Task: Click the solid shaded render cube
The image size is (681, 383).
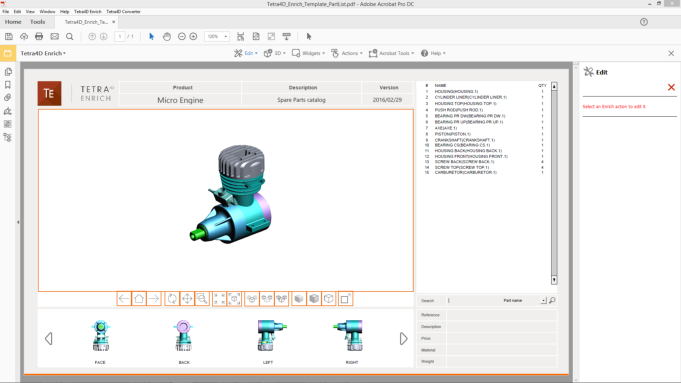Action: (299, 299)
